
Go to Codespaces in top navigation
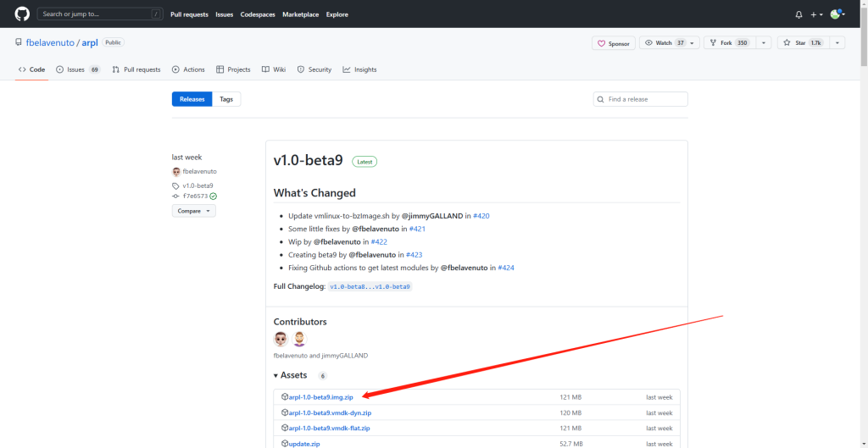click(x=258, y=14)
